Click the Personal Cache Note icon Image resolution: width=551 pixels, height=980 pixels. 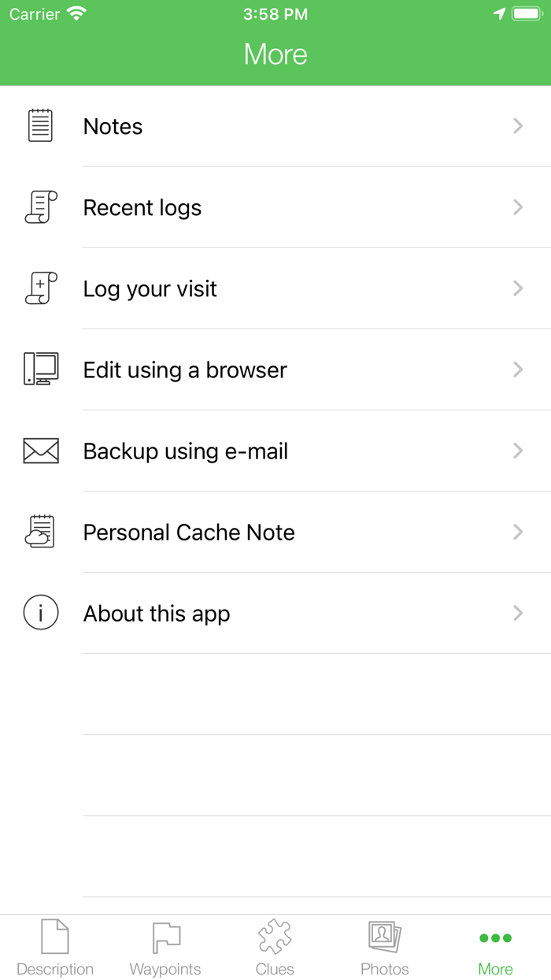click(x=40, y=532)
